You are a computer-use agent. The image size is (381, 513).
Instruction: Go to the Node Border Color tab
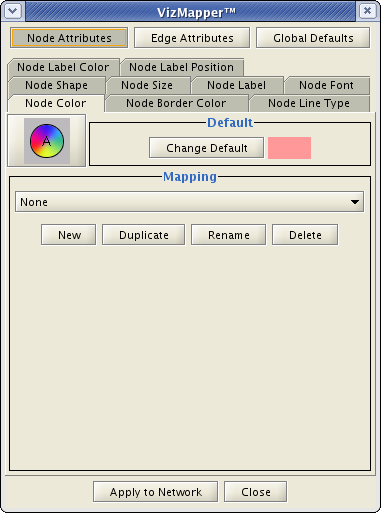176,103
